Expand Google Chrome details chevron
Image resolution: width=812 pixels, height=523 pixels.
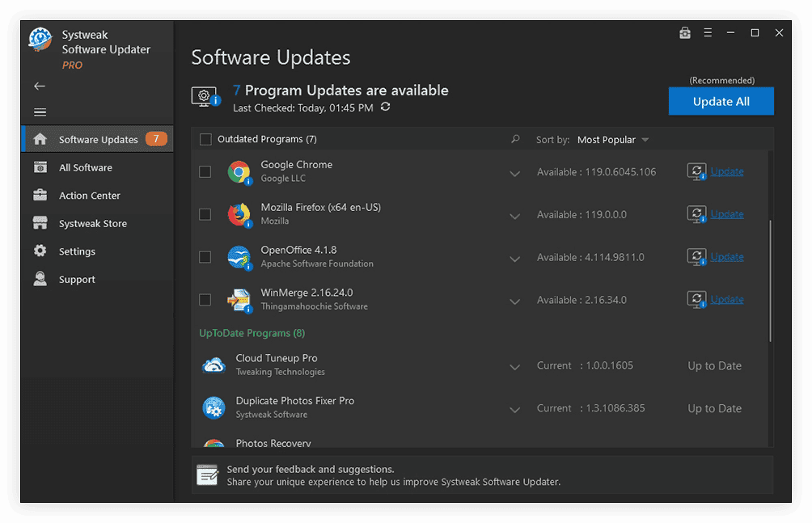point(514,174)
